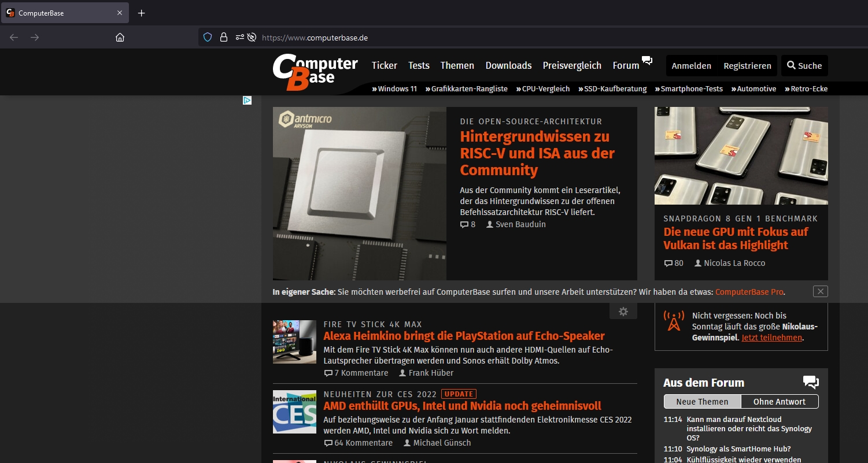868x463 pixels.
Task: Click the Anmelden button
Action: 691,66
